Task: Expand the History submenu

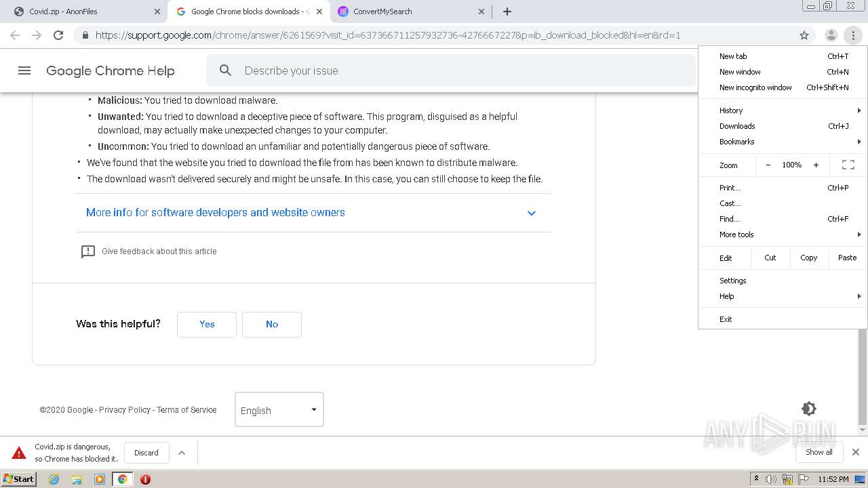Action: click(783, 110)
